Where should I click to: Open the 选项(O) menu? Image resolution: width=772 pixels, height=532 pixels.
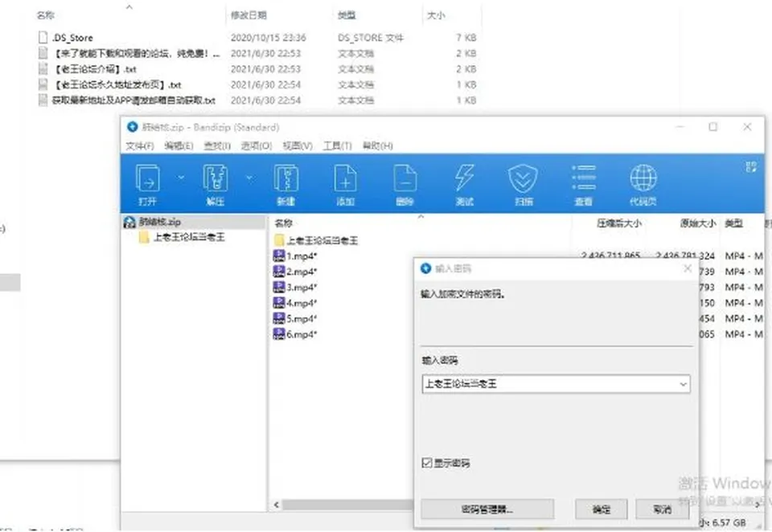pos(257,145)
